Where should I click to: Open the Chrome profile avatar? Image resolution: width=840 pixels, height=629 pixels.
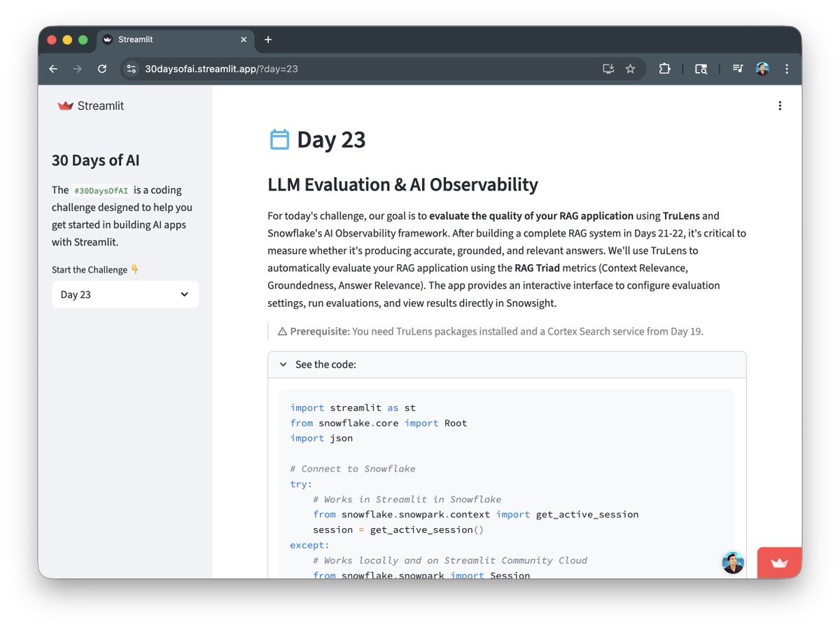click(x=762, y=69)
